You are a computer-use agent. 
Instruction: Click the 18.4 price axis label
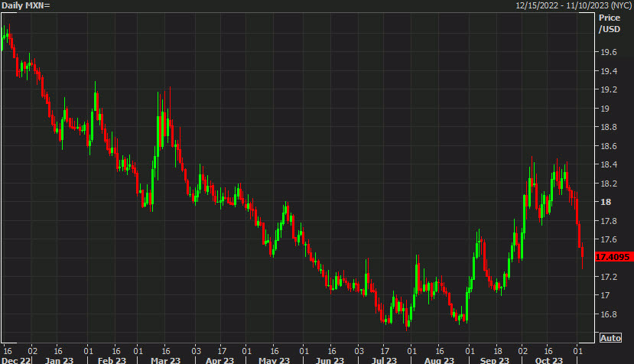[609, 164]
